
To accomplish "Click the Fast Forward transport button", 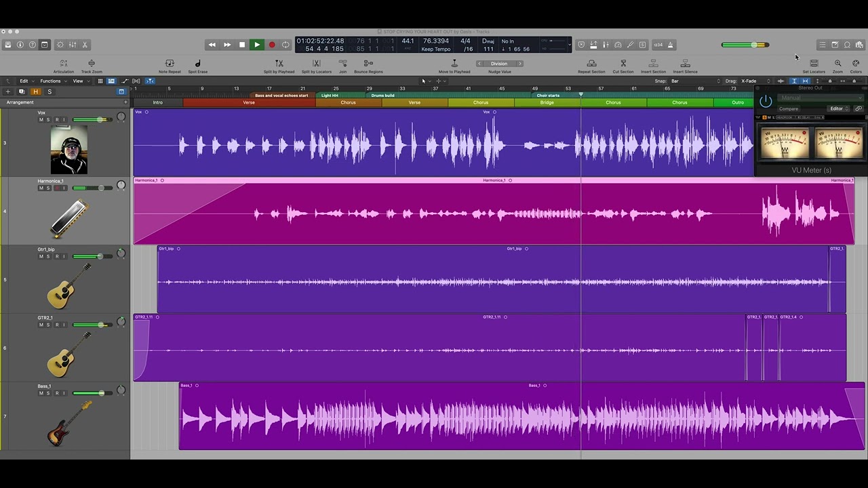I will 227,45.
